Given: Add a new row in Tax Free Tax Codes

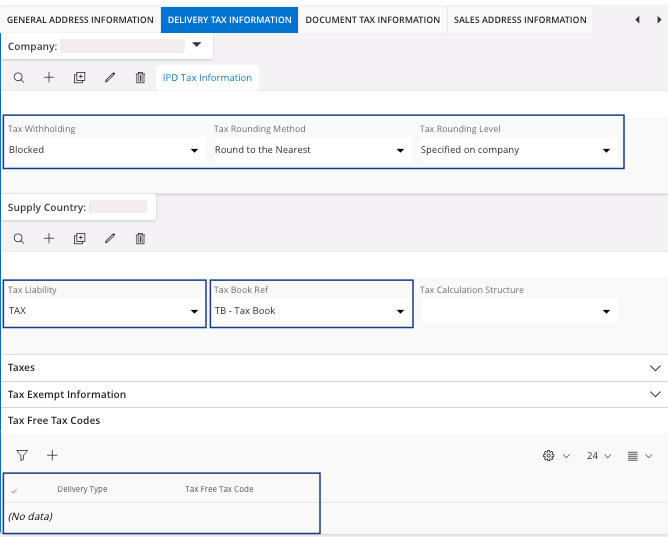Looking at the screenshot, I should 52,455.
